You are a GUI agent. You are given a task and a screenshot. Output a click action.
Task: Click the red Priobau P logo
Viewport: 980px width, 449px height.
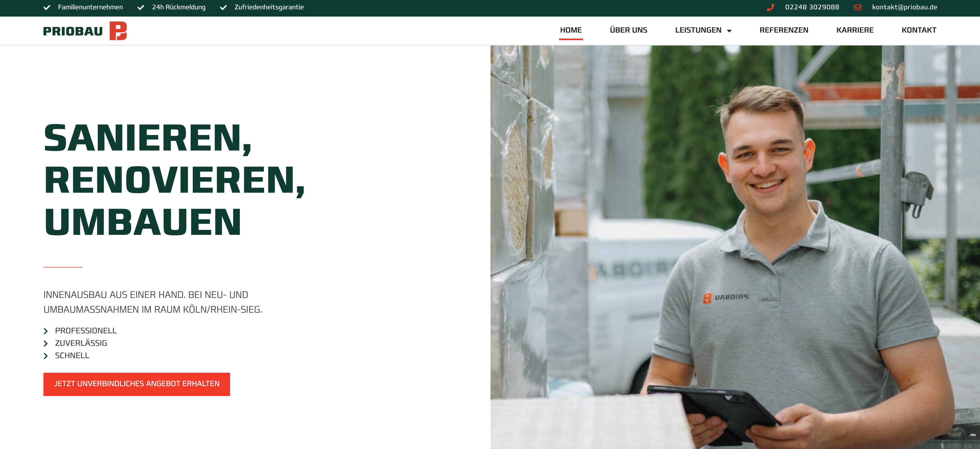click(118, 31)
